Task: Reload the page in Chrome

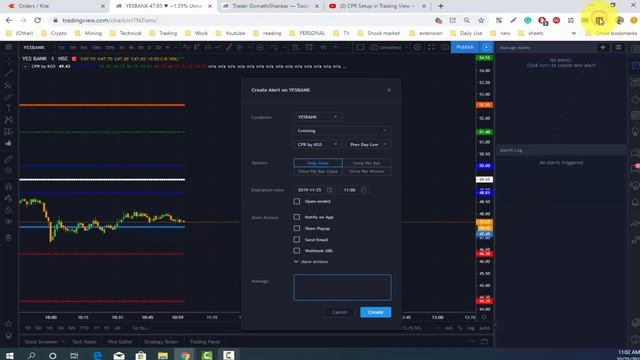Action: click(38, 20)
